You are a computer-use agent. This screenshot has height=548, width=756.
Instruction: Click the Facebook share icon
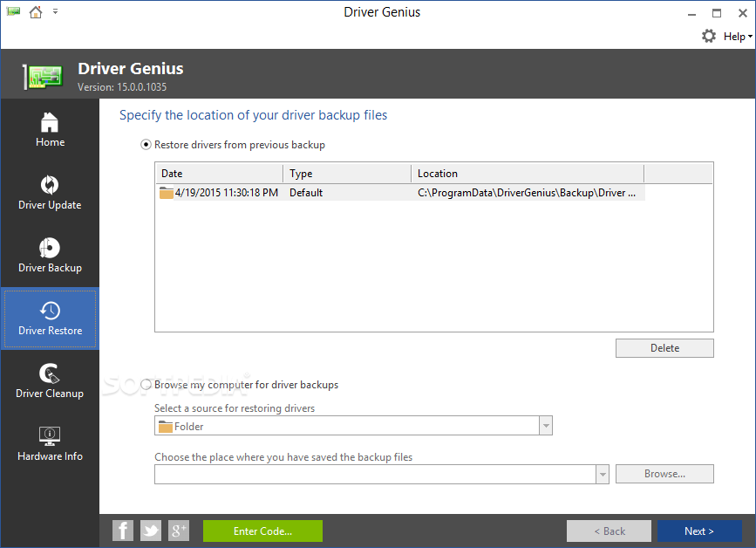(x=123, y=531)
